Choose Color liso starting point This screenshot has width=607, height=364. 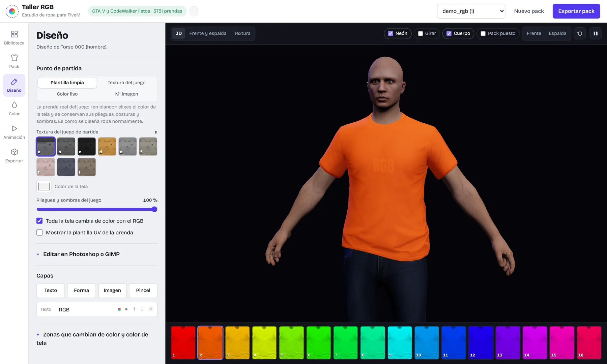point(67,94)
